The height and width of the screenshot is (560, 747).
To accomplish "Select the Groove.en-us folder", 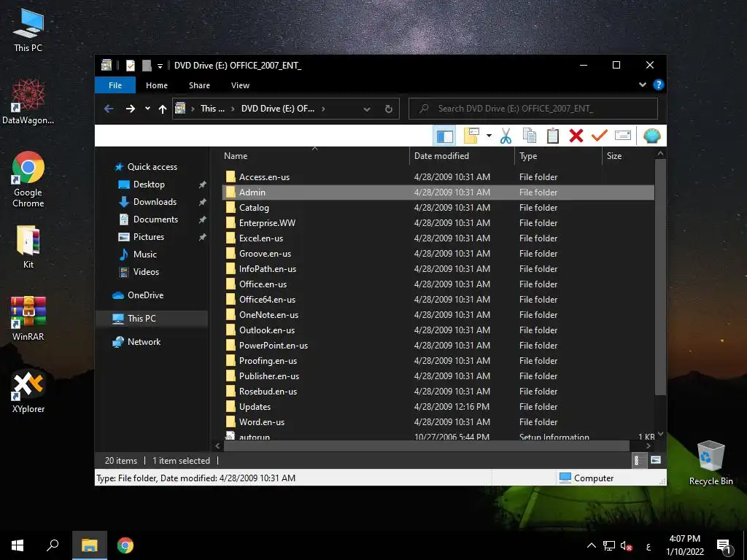I will (x=438, y=253).
